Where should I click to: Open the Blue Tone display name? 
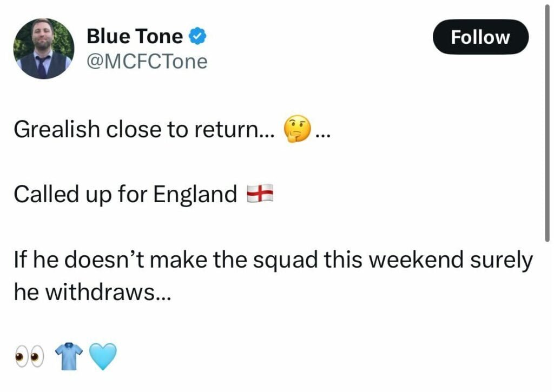click(134, 36)
